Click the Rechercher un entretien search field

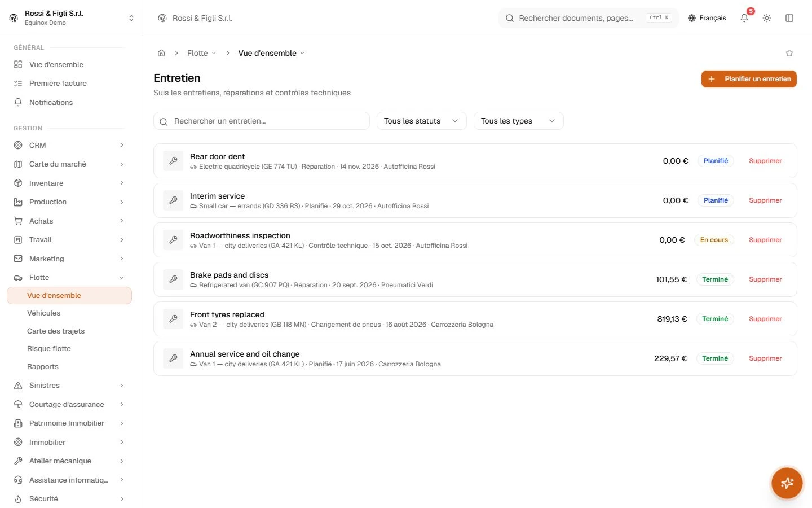tap(262, 121)
